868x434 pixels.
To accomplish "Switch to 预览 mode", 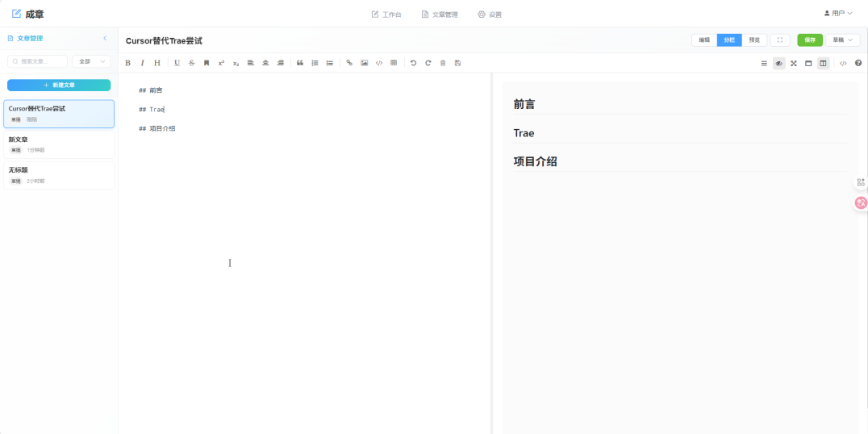I will [x=754, y=40].
